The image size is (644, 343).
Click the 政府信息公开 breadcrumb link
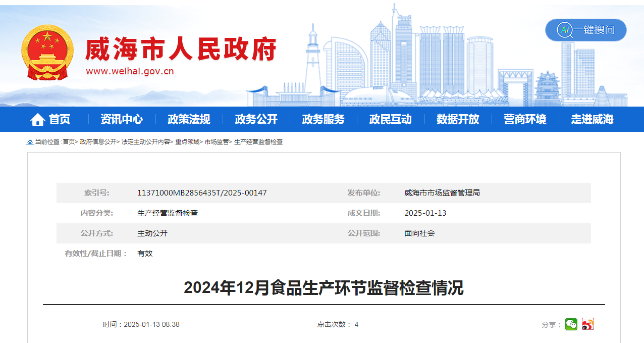98,142
